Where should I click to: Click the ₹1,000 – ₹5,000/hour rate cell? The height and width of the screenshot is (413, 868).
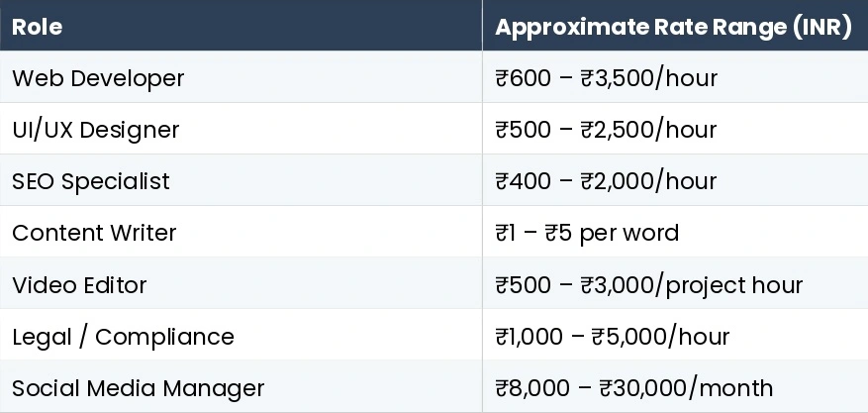click(612, 337)
